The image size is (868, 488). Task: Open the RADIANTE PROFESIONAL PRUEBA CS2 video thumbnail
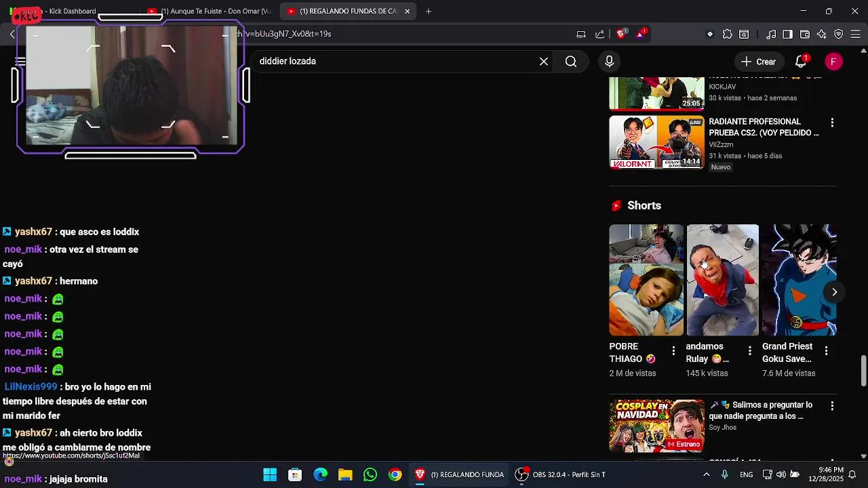[656, 142]
